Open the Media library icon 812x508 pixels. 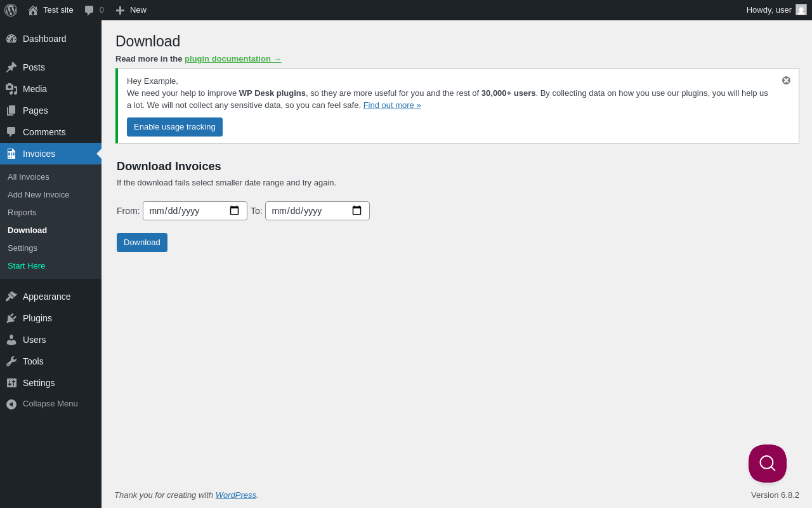(x=11, y=89)
